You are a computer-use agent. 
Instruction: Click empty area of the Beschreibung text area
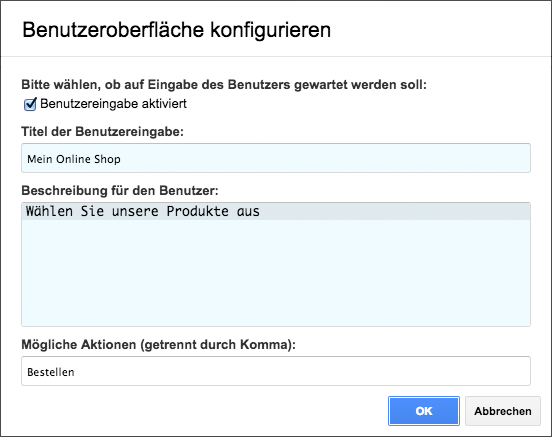[x=276, y=273]
